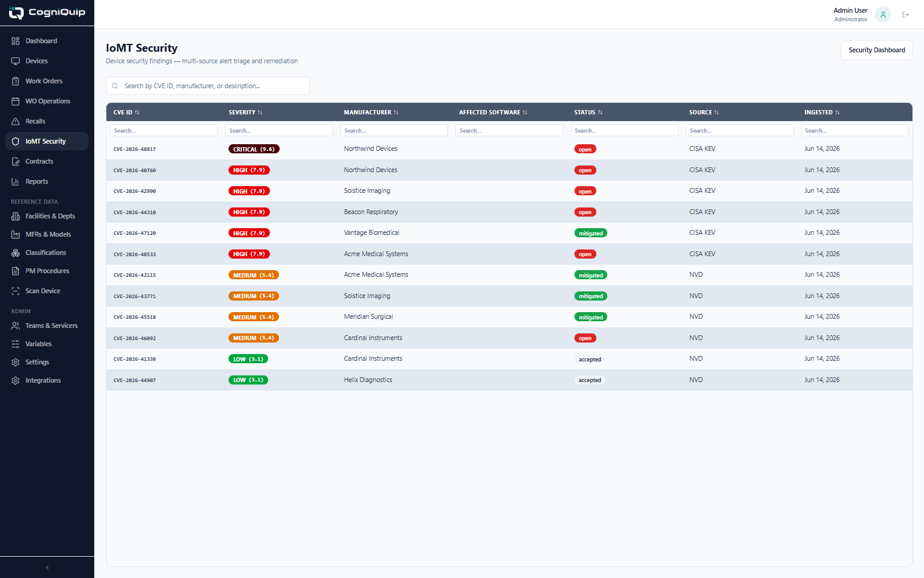Viewport: 924px width, 578px height.
Task: Click the Classifications icon
Action: click(x=16, y=252)
